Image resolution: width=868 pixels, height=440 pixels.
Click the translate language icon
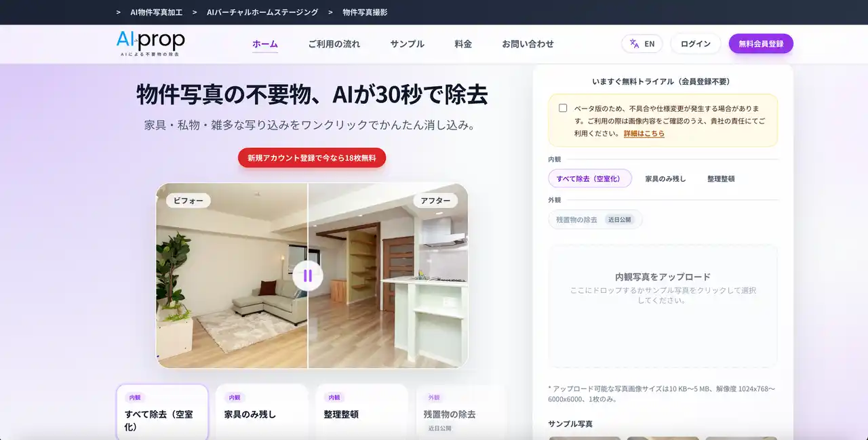634,43
